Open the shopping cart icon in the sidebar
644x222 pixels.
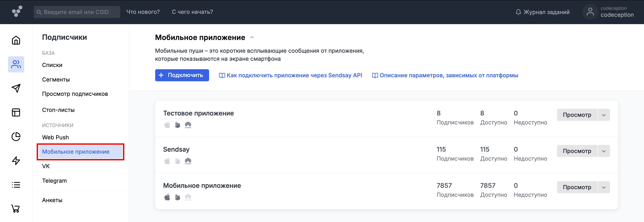coord(15,209)
